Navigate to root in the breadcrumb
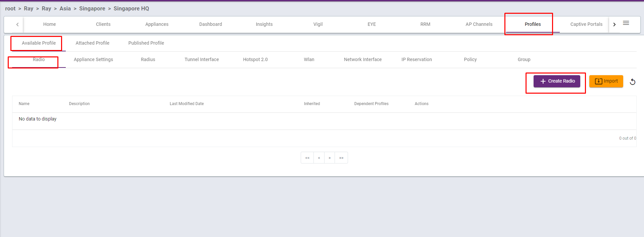This screenshot has height=237, width=644. (x=10, y=8)
